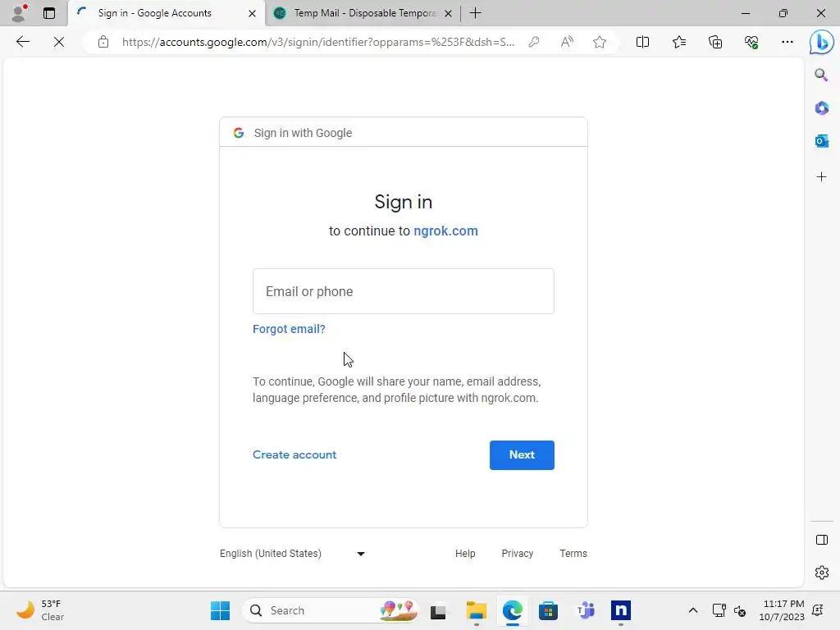Open the Favorites list

pos(678,42)
